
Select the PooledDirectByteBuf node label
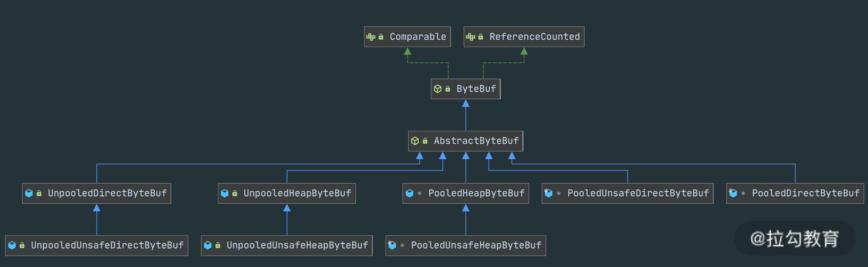click(806, 193)
